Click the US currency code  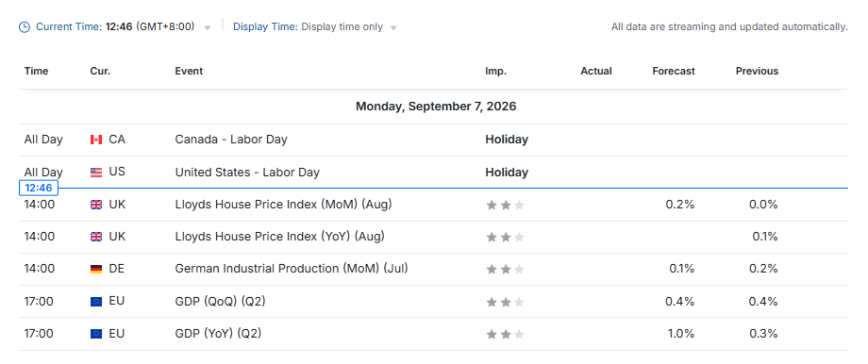[117, 172]
